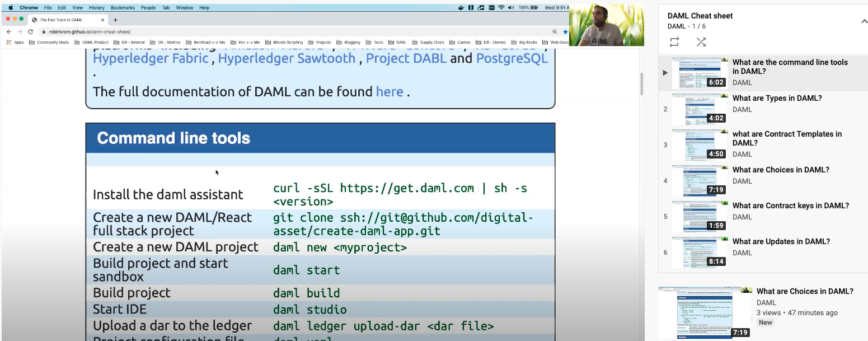
Task: Open 'what are Contract Templates in DAML?' video
Action: pos(763,144)
